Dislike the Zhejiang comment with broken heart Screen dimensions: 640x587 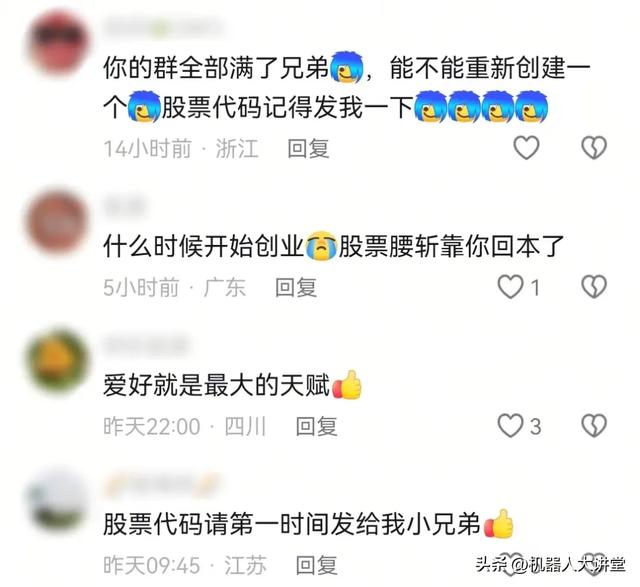coord(594,147)
